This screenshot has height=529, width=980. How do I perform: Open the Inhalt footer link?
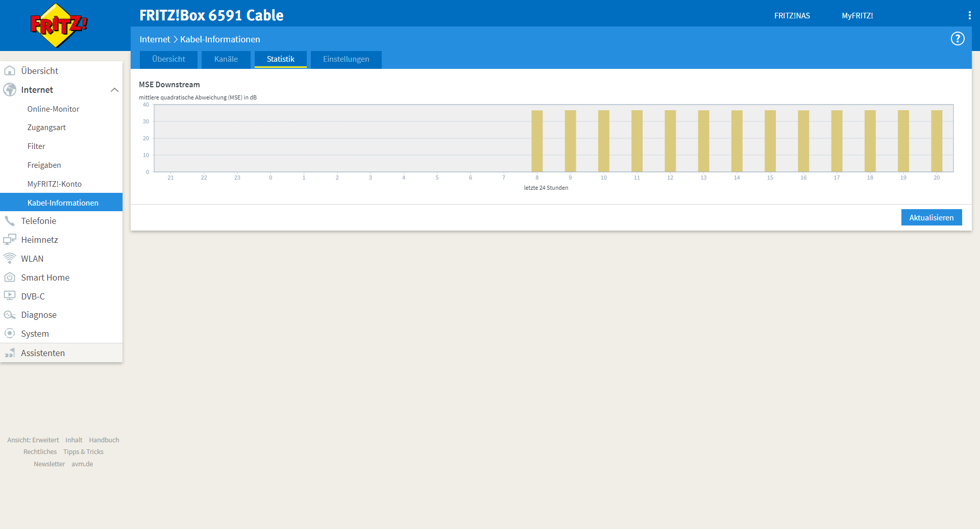point(74,440)
